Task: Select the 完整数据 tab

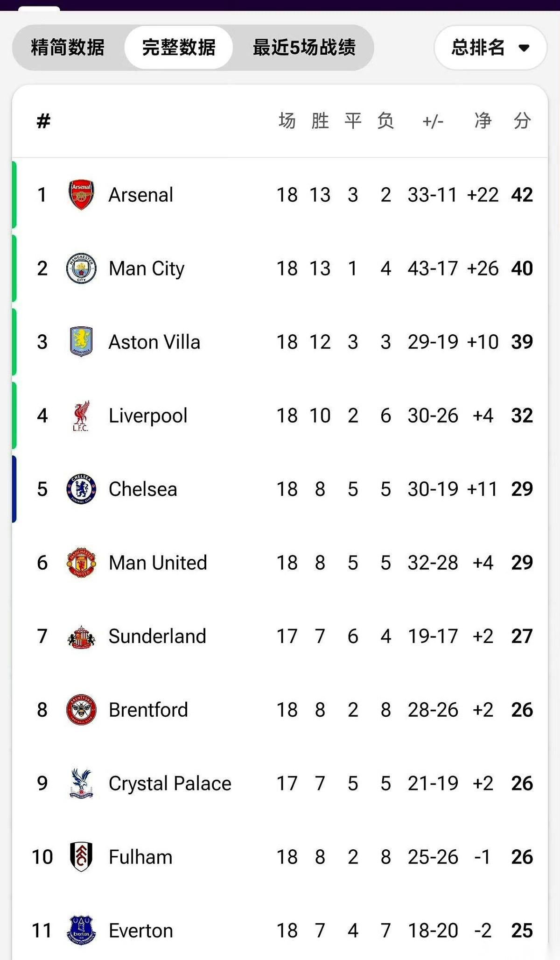Action: pyautogui.click(x=179, y=48)
